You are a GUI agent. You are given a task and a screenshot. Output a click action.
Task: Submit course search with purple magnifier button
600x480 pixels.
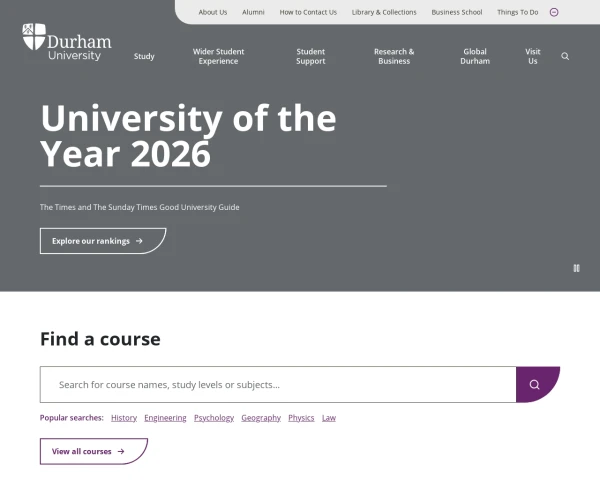[536, 384]
